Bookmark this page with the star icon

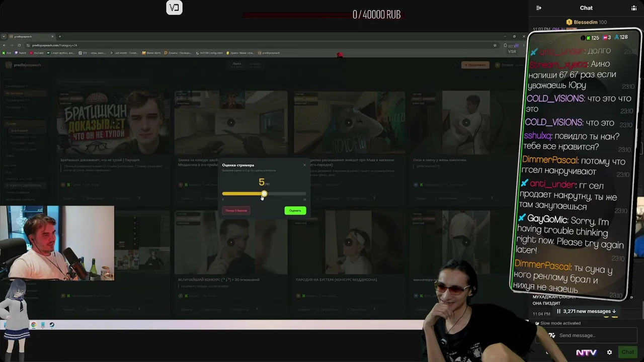495,45
